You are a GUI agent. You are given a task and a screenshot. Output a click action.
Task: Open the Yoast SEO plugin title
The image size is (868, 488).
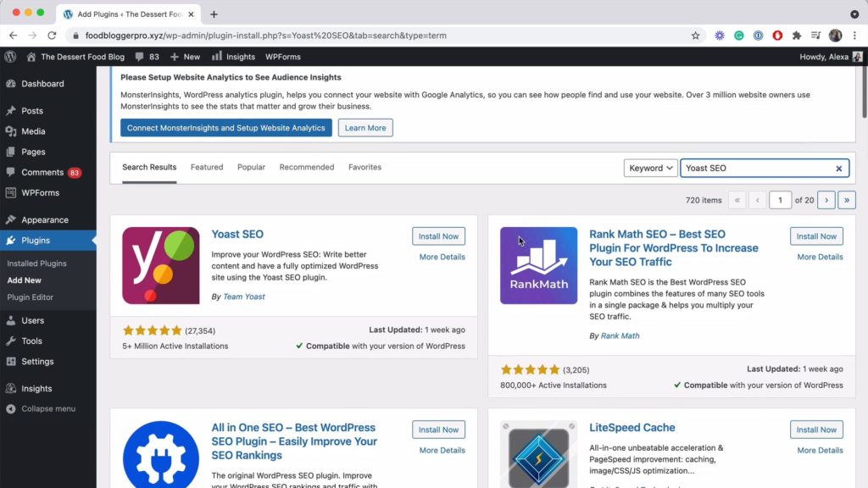[x=237, y=234]
